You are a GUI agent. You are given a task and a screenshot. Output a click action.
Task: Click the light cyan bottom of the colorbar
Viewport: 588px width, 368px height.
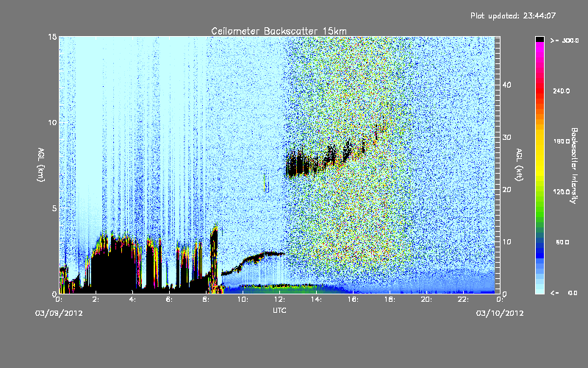point(539,290)
